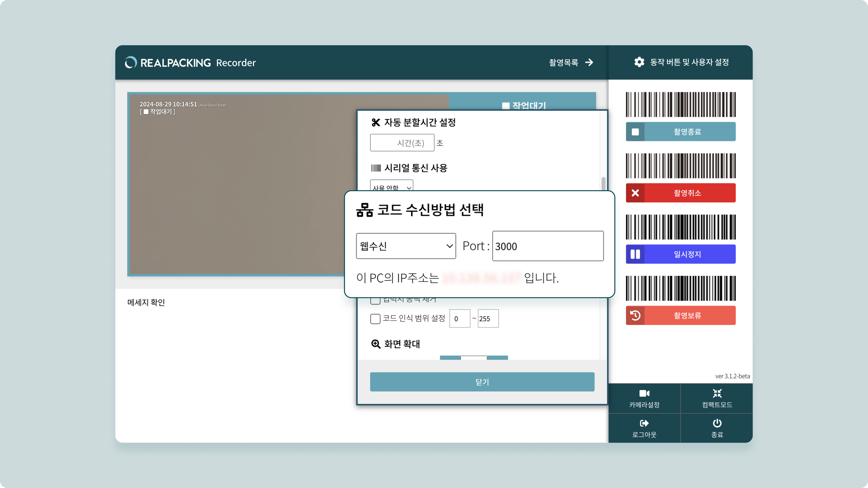Image resolution: width=868 pixels, height=488 pixels.
Task: Click the 종료 power icon
Action: [717, 423]
